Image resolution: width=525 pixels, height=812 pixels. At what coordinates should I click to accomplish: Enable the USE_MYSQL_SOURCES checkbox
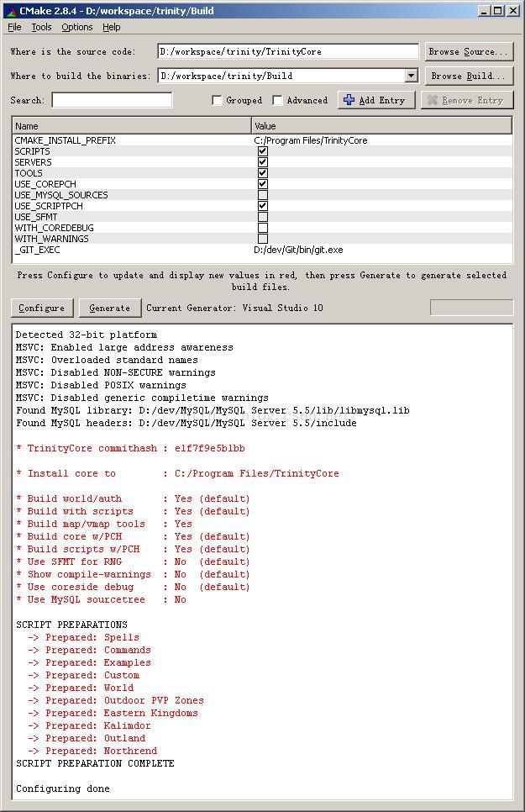(x=262, y=195)
